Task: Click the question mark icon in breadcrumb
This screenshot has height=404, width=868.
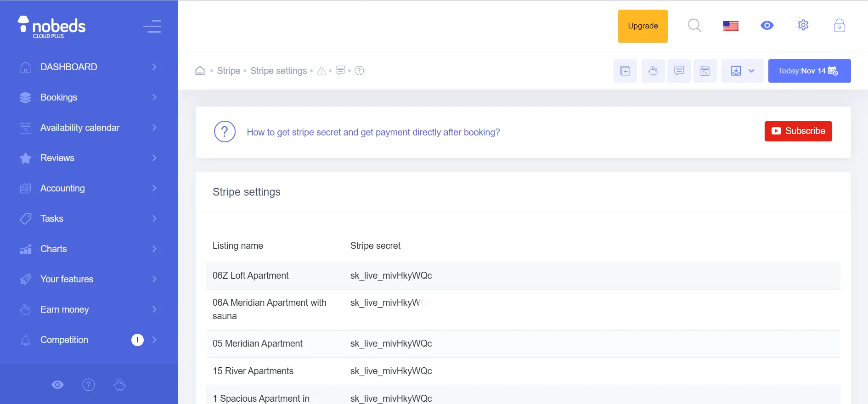Action: pos(360,71)
